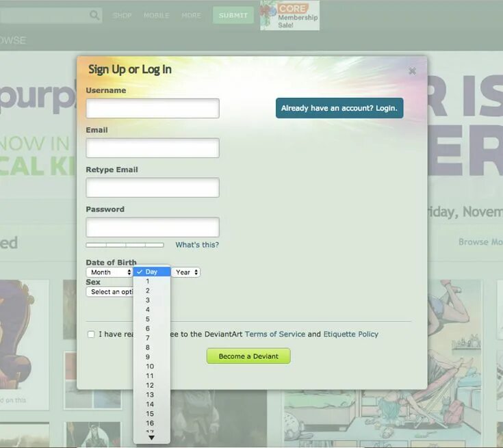
Task: Tick the Terms of Service agreement checkbox
Action: click(x=91, y=334)
